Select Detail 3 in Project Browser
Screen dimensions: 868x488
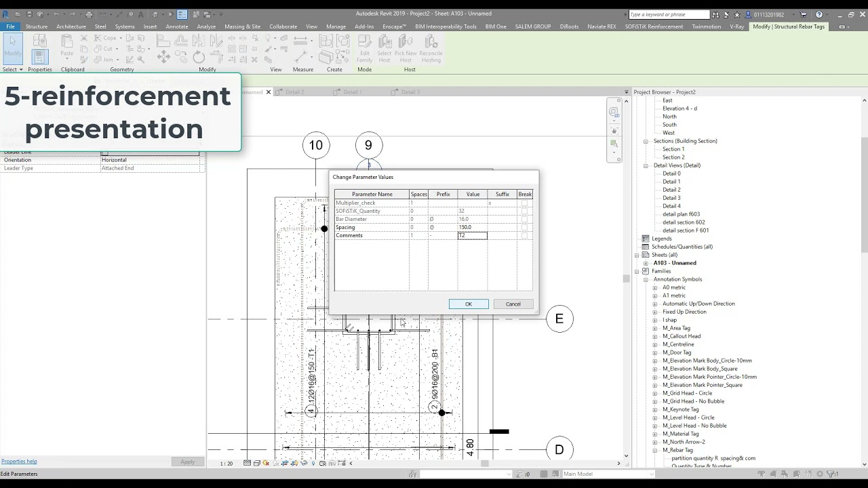coord(671,198)
